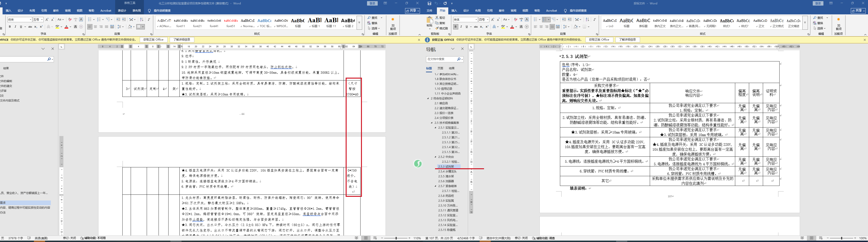
Task: Open the 文件 menu in 投标文件 window
Action: click(430, 11)
